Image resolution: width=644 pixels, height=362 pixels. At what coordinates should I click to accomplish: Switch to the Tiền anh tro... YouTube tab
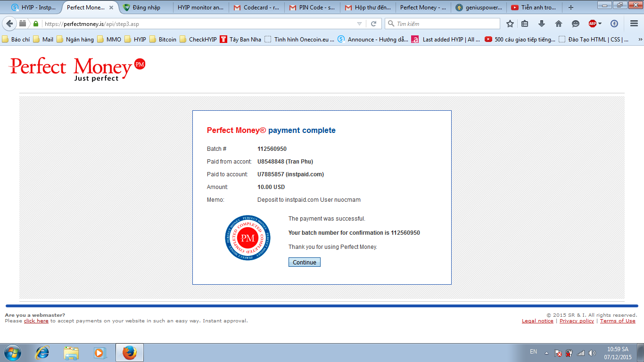coord(535,8)
